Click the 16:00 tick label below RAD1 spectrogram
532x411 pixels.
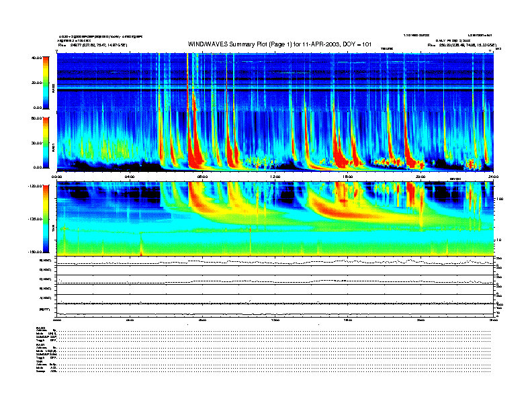point(348,177)
